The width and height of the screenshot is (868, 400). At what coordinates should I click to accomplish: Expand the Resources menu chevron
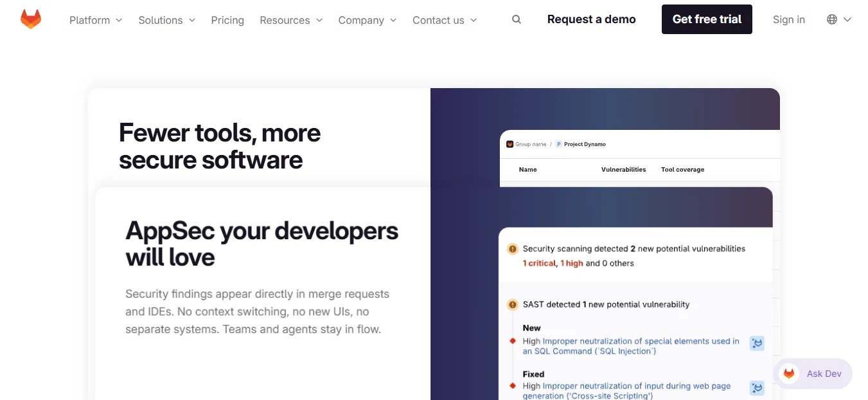pyautogui.click(x=319, y=20)
